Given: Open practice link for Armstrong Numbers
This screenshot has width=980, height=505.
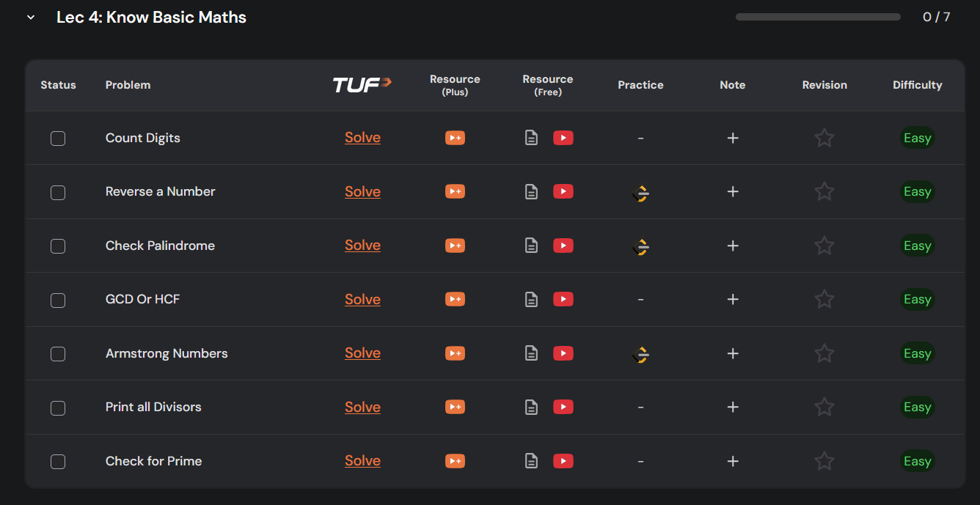Looking at the screenshot, I should coord(640,354).
